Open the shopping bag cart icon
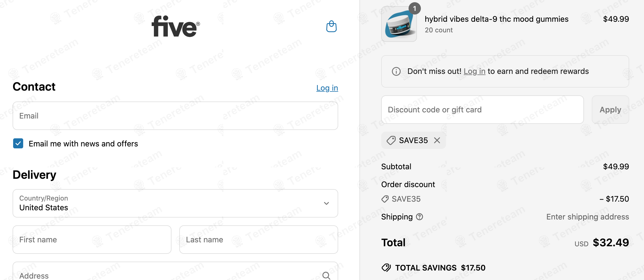 click(x=331, y=26)
